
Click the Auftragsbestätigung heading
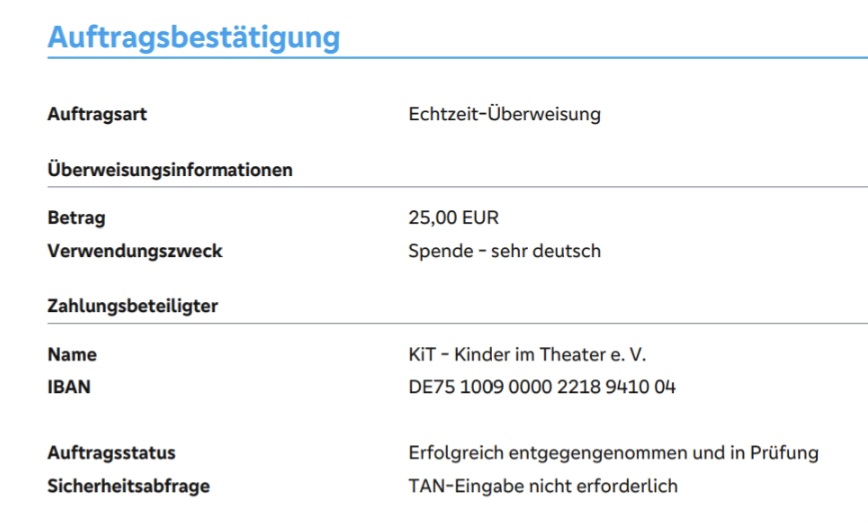(193, 37)
